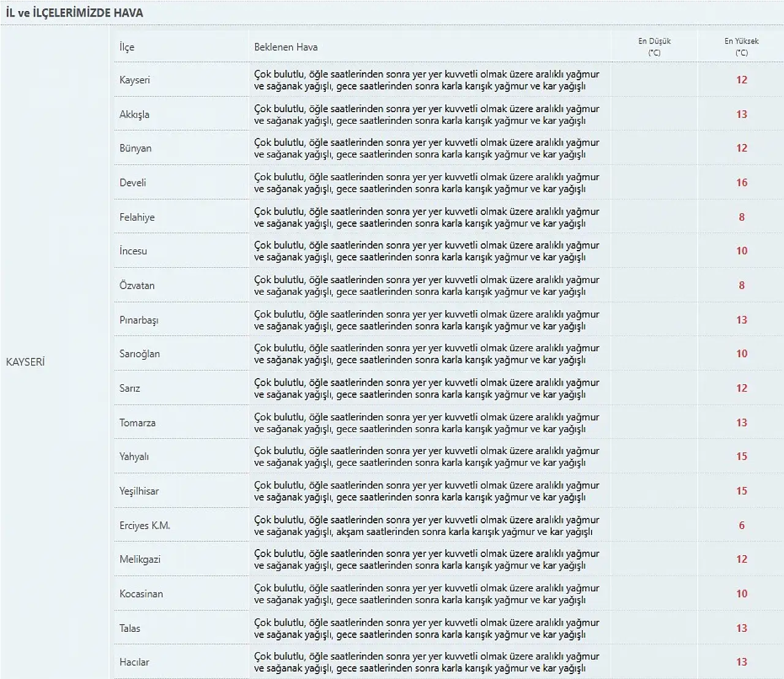Click the forecast description in Sarız row
Image resolution: width=784 pixels, height=679 pixels.
coord(427,389)
